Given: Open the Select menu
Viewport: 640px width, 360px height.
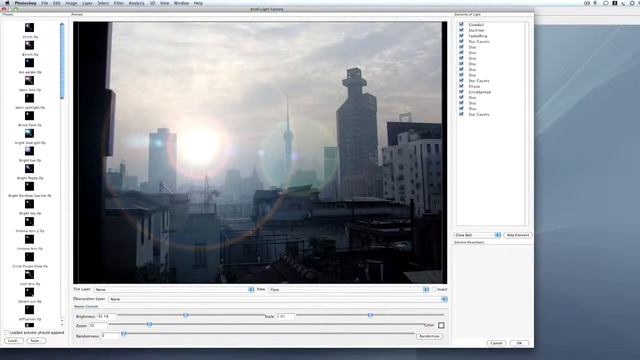Looking at the screenshot, I should tap(103, 3).
